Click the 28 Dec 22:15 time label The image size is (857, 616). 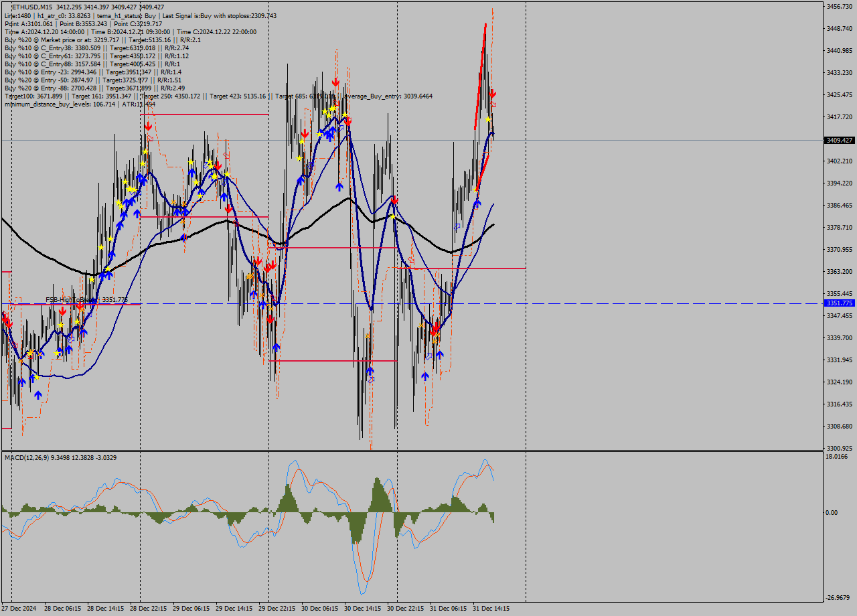148,609
